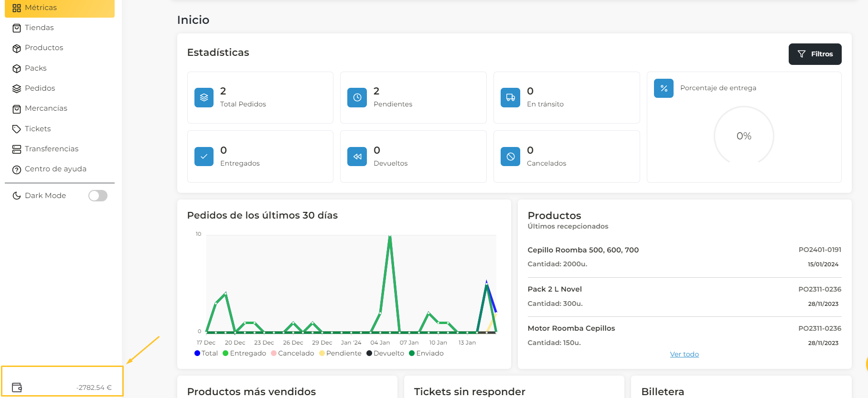Image resolution: width=868 pixels, height=398 pixels.
Task: Go to Productos in the sidebar
Action: tap(43, 48)
